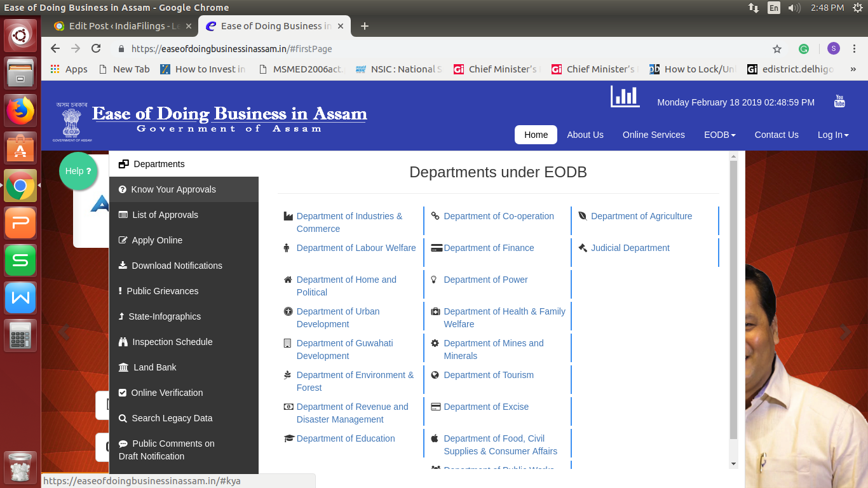Open the Log In dropdown menu
The height and width of the screenshot is (488, 868).
point(832,135)
